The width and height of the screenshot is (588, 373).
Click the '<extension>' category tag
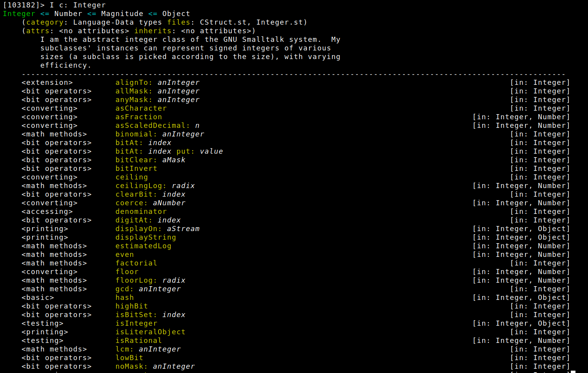pyautogui.click(x=47, y=82)
